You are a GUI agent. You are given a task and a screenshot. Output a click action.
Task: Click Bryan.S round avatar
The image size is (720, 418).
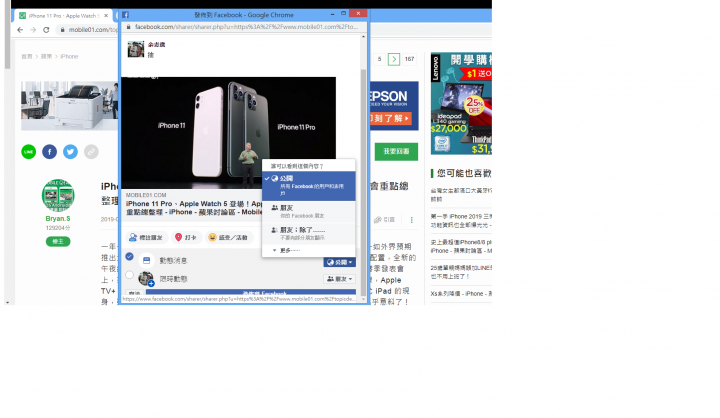tap(58, 196)
